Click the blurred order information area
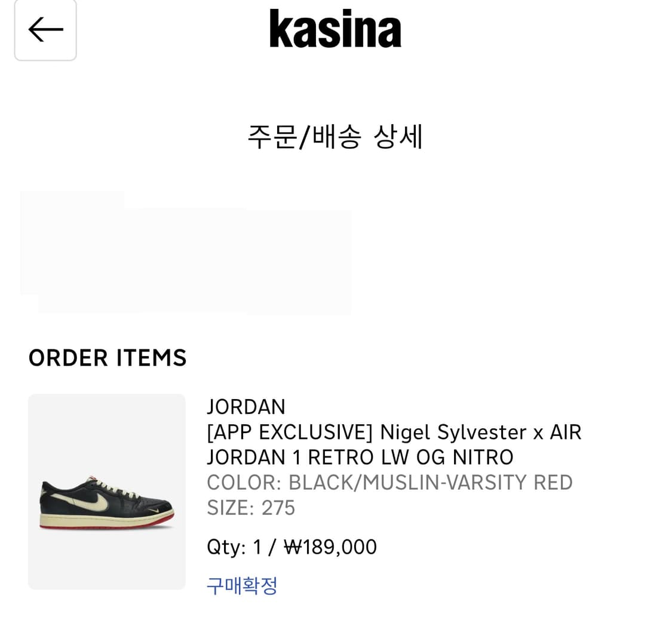This screenshot has width=672, height=617. pos(185,253)
